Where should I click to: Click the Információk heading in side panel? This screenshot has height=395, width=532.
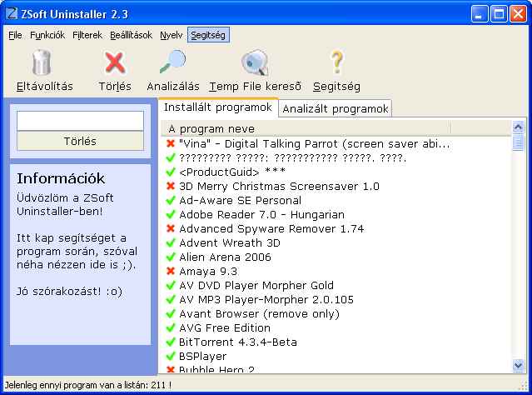pos(61,178)
